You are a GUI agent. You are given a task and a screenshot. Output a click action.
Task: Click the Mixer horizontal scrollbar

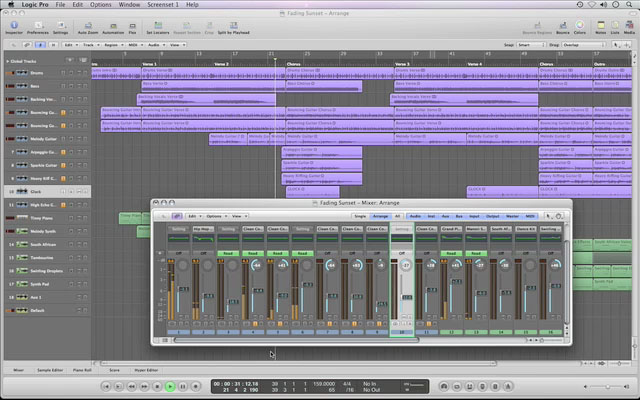[297, 340]
